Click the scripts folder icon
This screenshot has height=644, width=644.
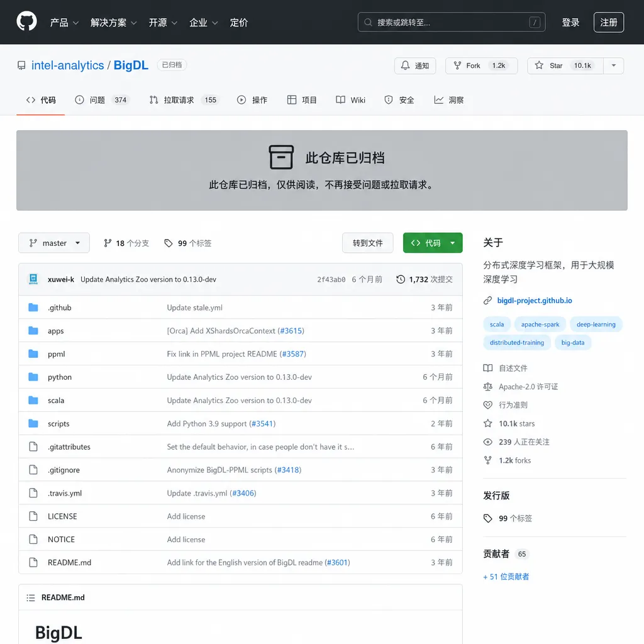(33, 423)
